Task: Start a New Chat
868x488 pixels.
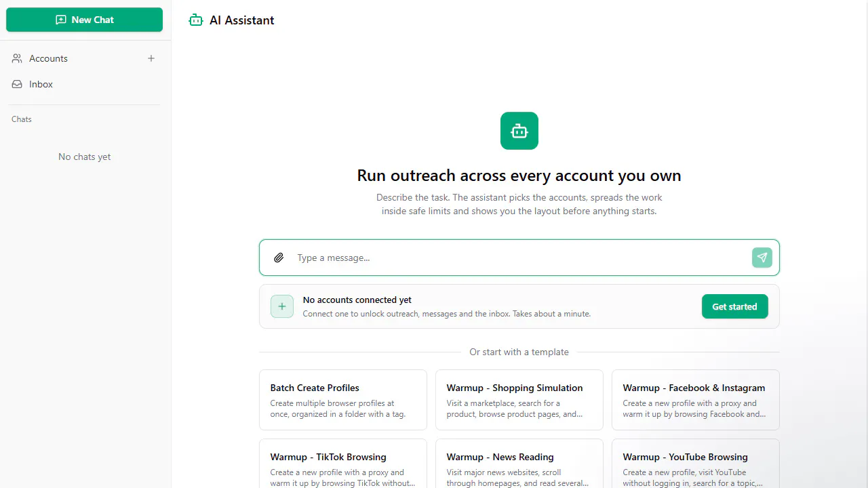Action: point(85,20)
